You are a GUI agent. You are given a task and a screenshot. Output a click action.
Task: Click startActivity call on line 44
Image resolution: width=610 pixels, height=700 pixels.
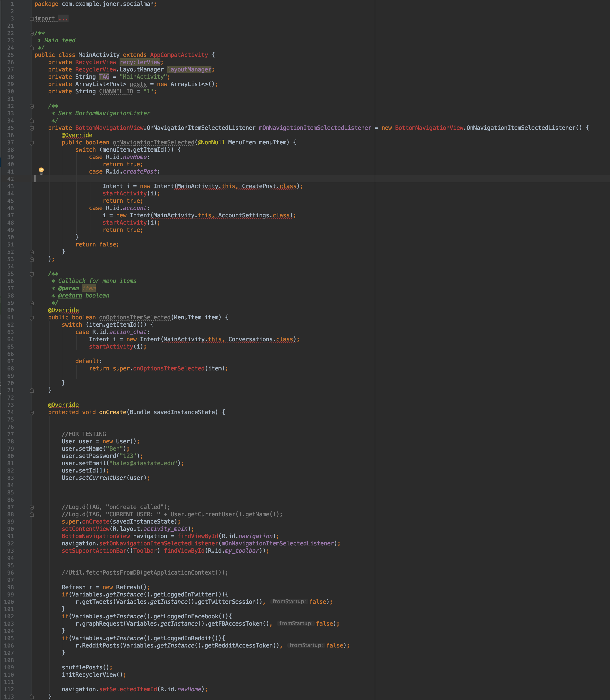click(x=125, y=193)
